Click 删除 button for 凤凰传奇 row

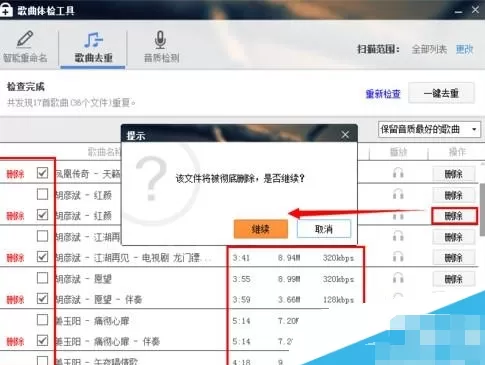pyautogui.click(x=454, y=174)
